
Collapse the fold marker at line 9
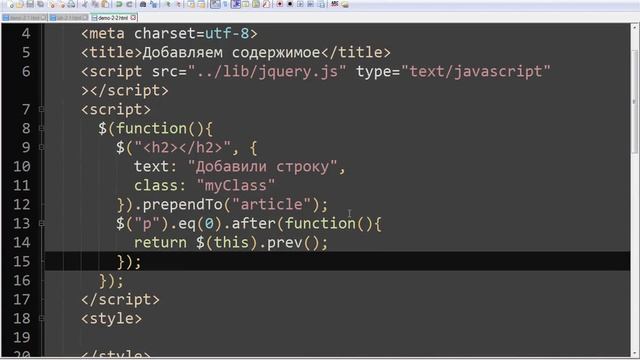pyautogui.click(x=41, y=147)
